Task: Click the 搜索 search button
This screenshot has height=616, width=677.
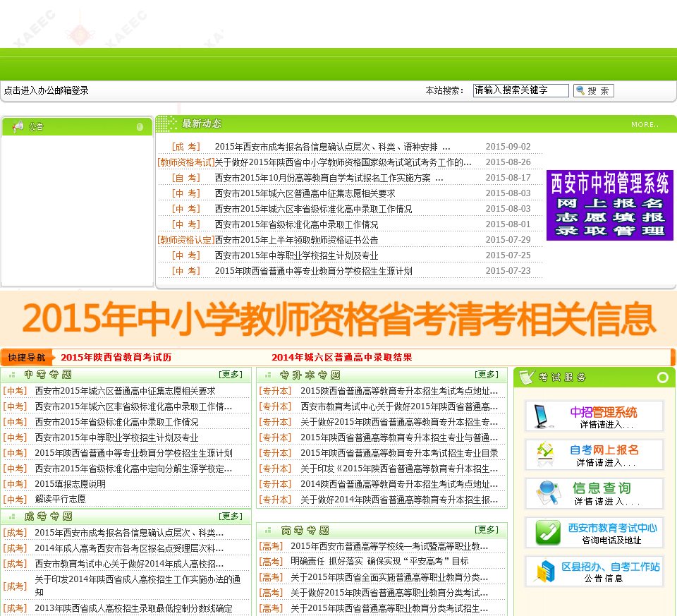Action: 593,91
